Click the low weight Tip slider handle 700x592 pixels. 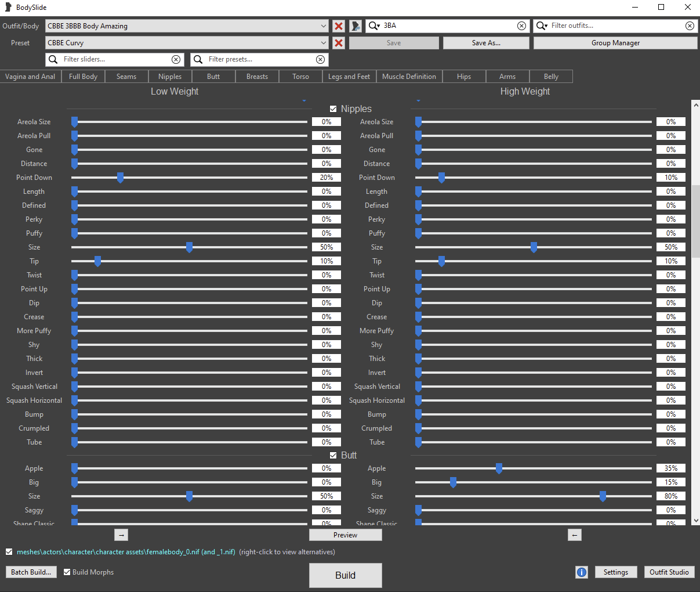[97, 261]
